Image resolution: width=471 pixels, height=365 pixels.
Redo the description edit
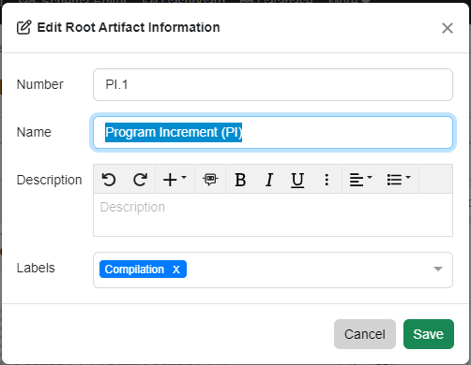[x=140, y=179]
